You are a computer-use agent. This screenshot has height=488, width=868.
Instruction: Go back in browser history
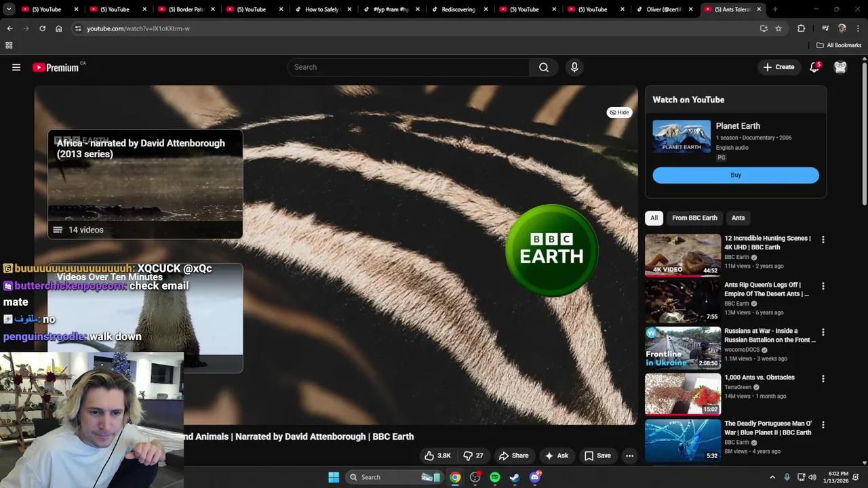pos(9,28)
